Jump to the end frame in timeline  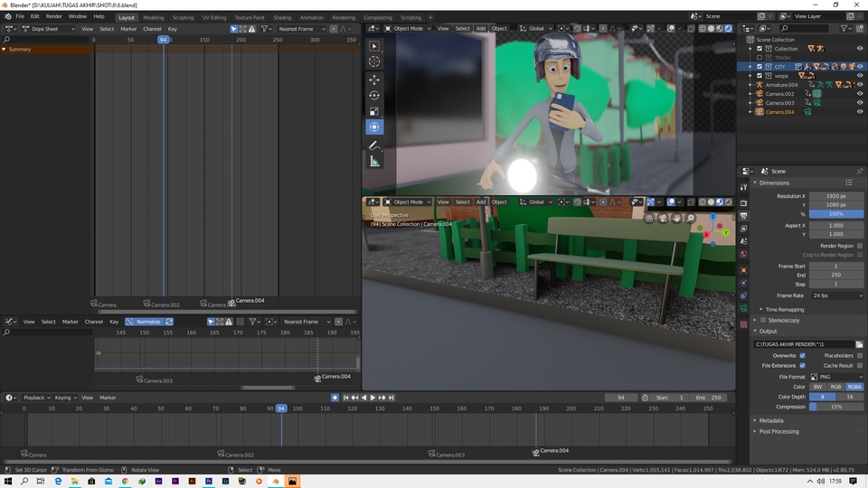(392, 398)
